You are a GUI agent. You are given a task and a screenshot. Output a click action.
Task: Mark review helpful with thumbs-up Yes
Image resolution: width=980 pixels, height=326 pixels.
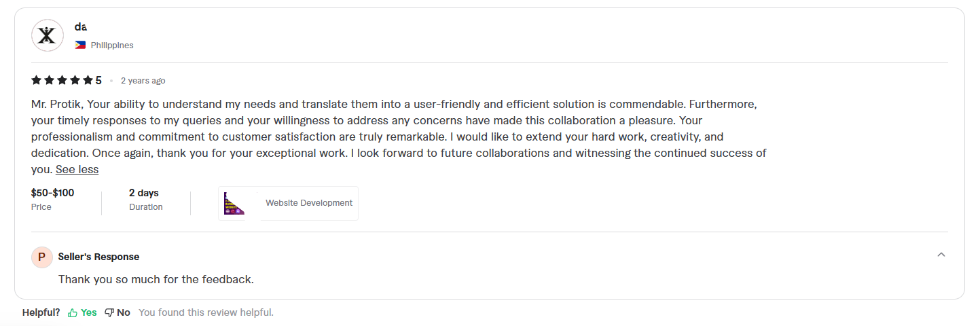pyautogui.click(x=82, y=312)
